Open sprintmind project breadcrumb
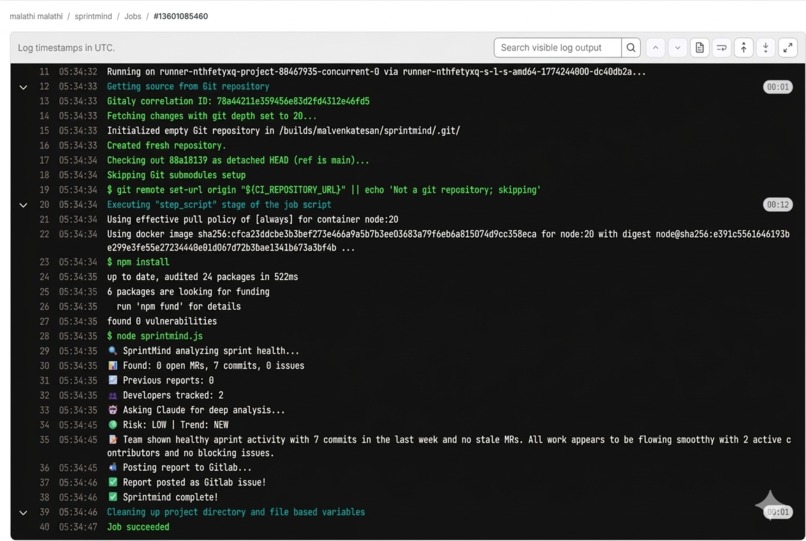The width and height of the screenshot is (806, 541). 93,16
